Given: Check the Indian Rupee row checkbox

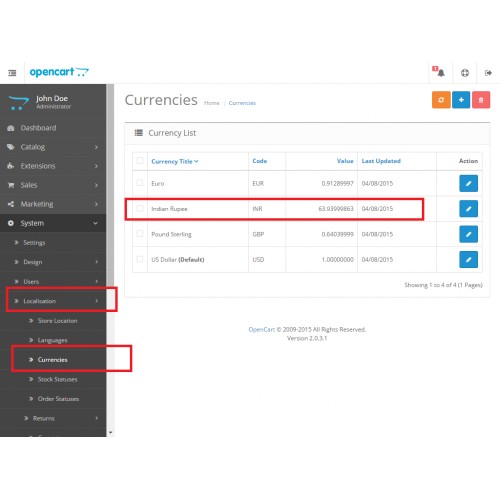Looking at the screenshot, I should click(140, 208).
